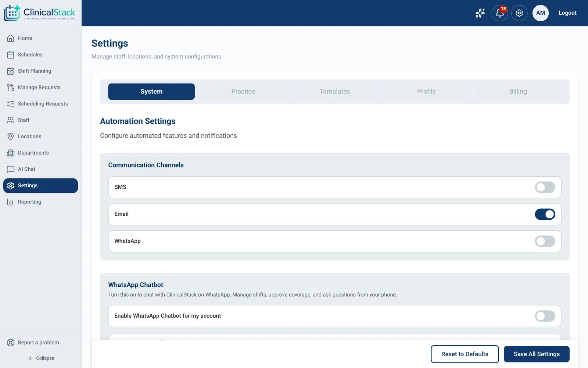The height and width of the screenshot is (368, 588).
Task: Switch to the Practice tab
Action: tap(243, 92)
